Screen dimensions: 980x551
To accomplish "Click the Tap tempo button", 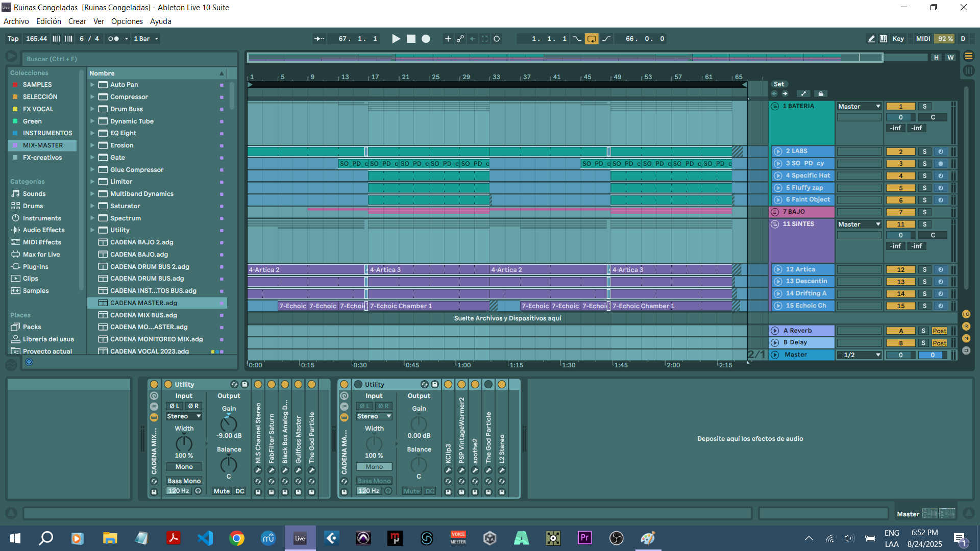I will pyautogui.click(x=13, y=39).
